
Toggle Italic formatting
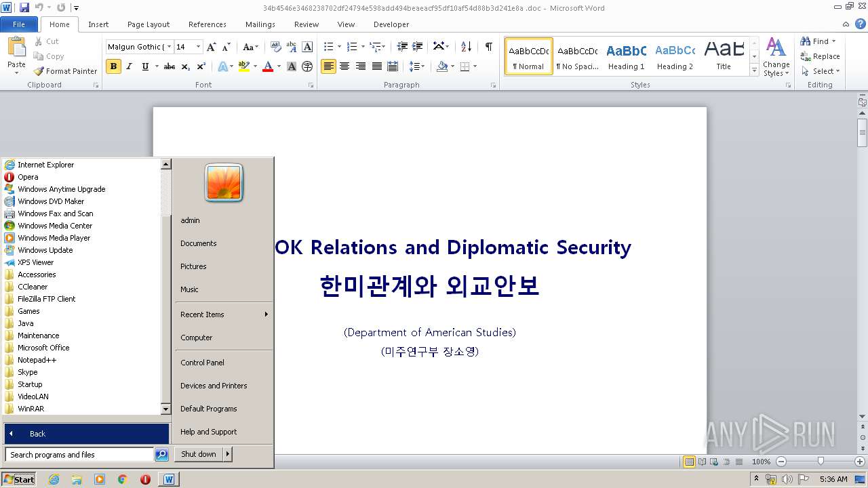[129, 66]
